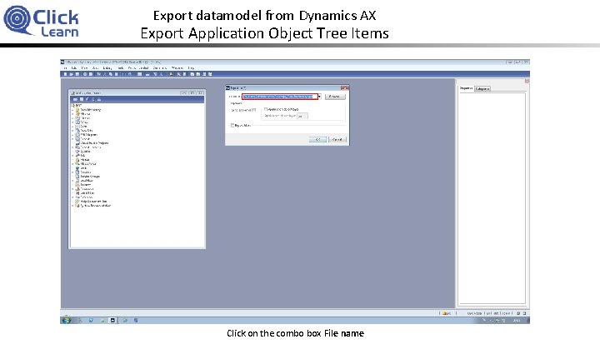Open the Help menu
Image resolution: width=600 pixels, height=364 pixels.
pos(191,68)
